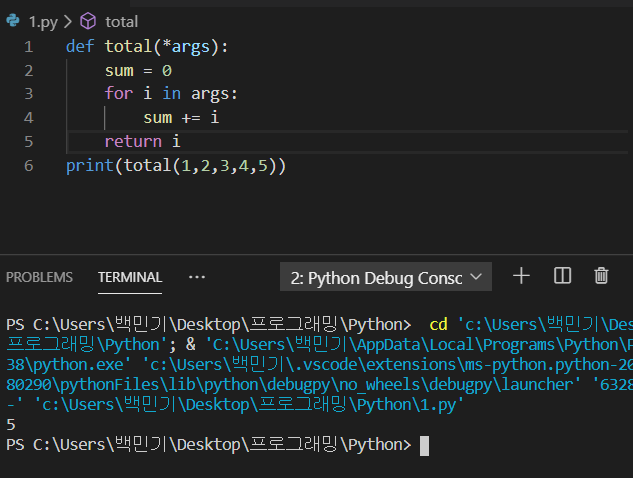Viewport: 633px width, 478px height.
Task: Switch to the PROBLEMS tab
Action: pyautogui.click(x=39, y=277)
